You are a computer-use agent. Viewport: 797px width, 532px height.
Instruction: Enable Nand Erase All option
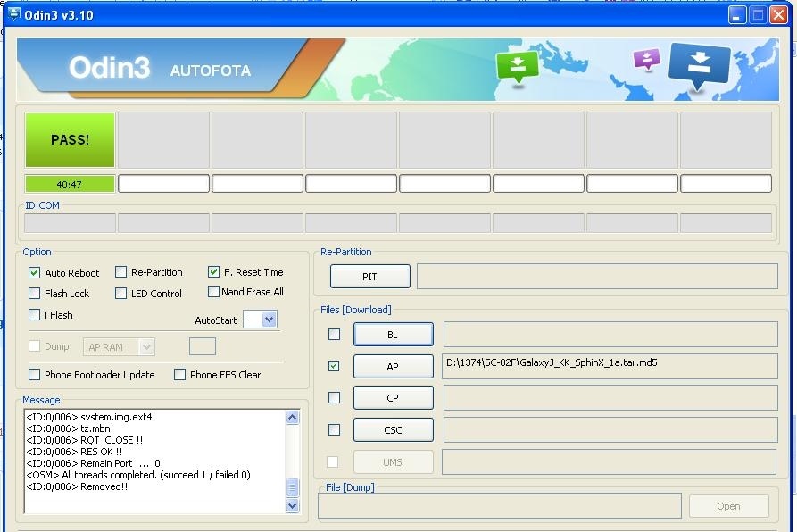213,292
